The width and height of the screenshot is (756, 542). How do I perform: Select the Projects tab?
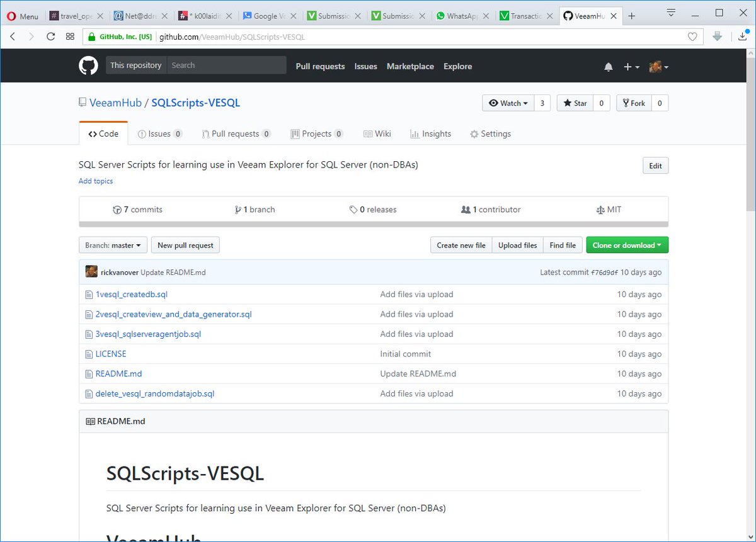(317, 133)
